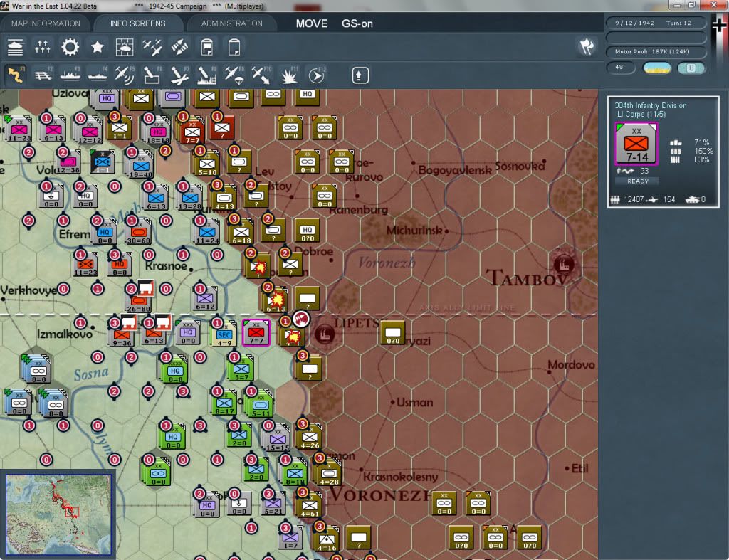Select Bomb Airfield mode (F7) icon
729x560 pixels.
pos(179,75)
